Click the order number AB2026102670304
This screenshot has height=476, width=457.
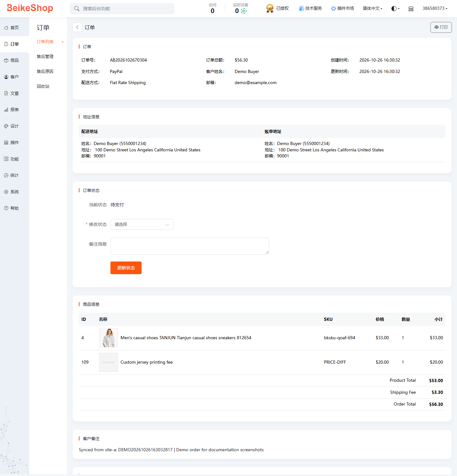tap(129, 60)
